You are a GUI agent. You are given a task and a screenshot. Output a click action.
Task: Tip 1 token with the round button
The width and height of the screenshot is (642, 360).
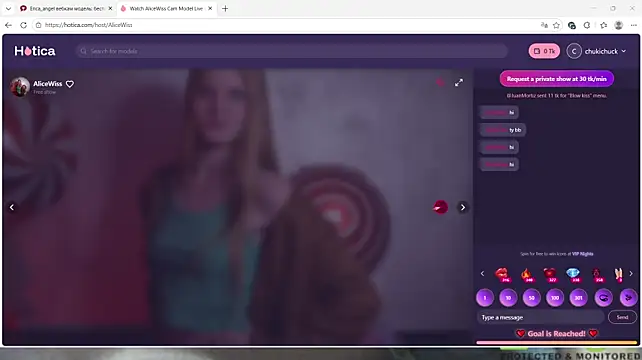[x=485, y=298]
